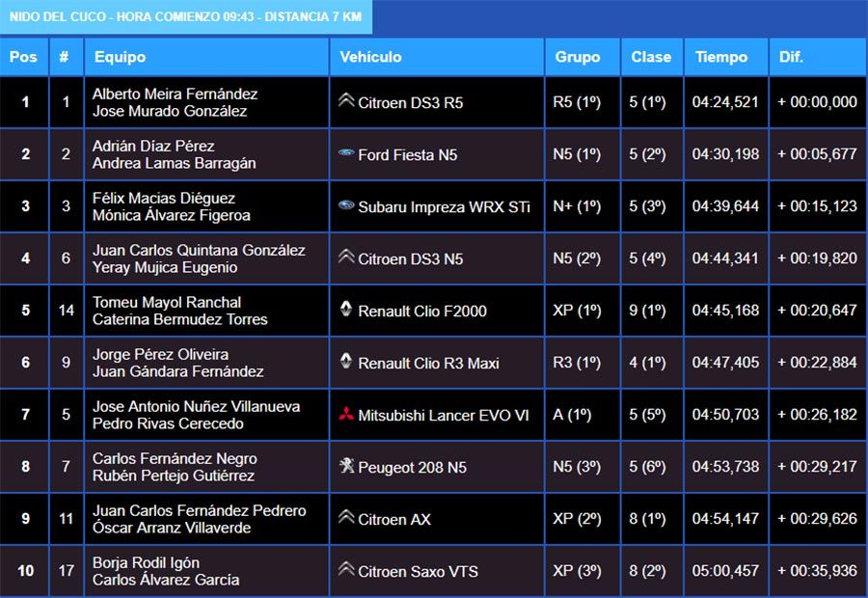The image size is (868, 598).
Task: Click the Citroen logo beside DS3 R5
Action: (346, 100)
